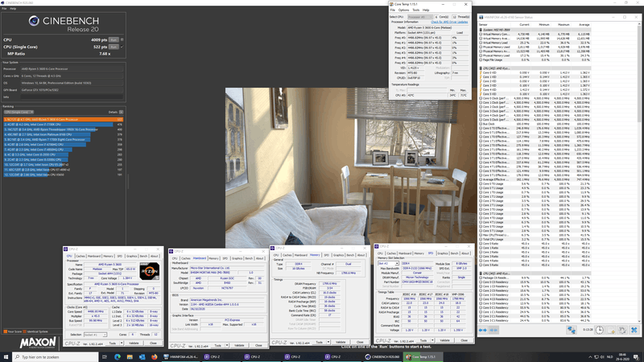
Task: Switch to Graphics tab in CPU-Z Memory window
Action: pyautogui.click(x=338, y=255)
